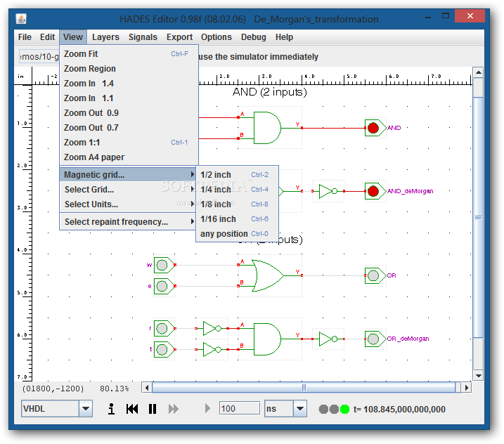The height and width of the screenshot is (444, 504).
Task: Set magnetic grid to any position
Action: tap(237, 233)
